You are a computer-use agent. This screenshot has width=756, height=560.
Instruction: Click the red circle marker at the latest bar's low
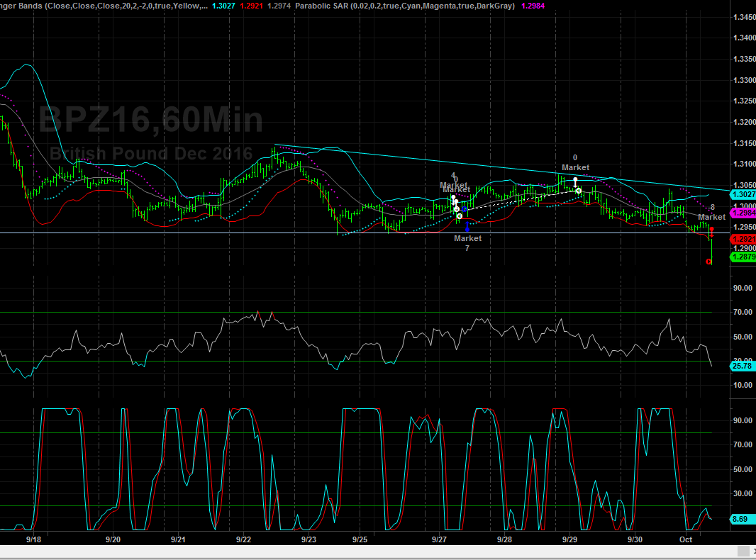[x=709, y=262]
